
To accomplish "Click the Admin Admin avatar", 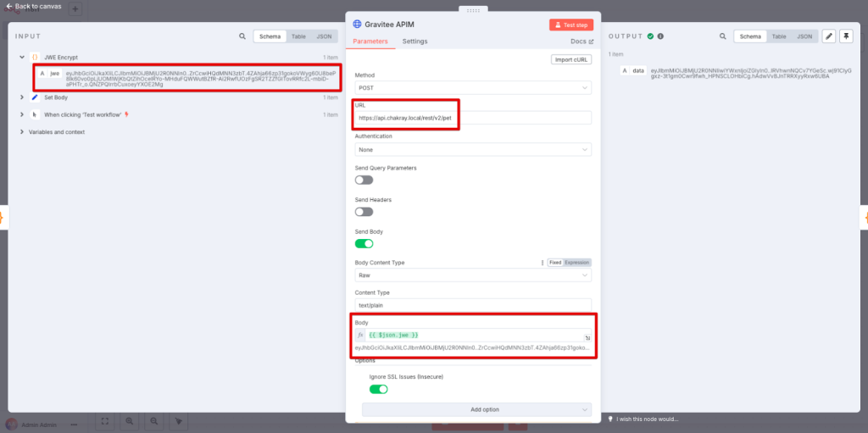I will pos(12,425).
